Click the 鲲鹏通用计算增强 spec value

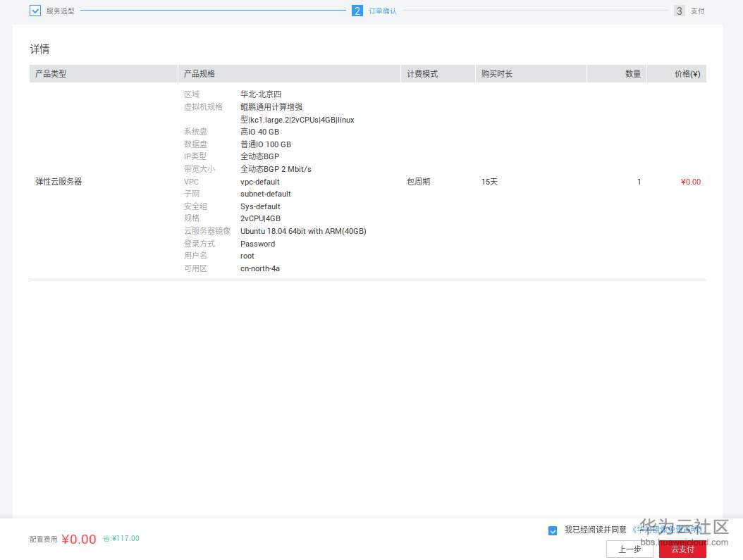[271, 107]
